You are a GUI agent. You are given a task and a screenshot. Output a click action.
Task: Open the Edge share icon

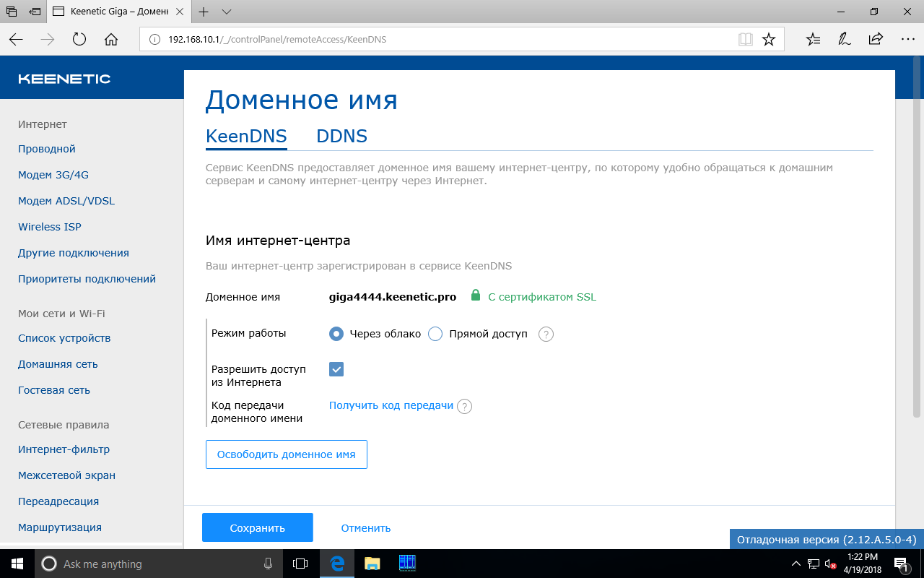point(876,40)
